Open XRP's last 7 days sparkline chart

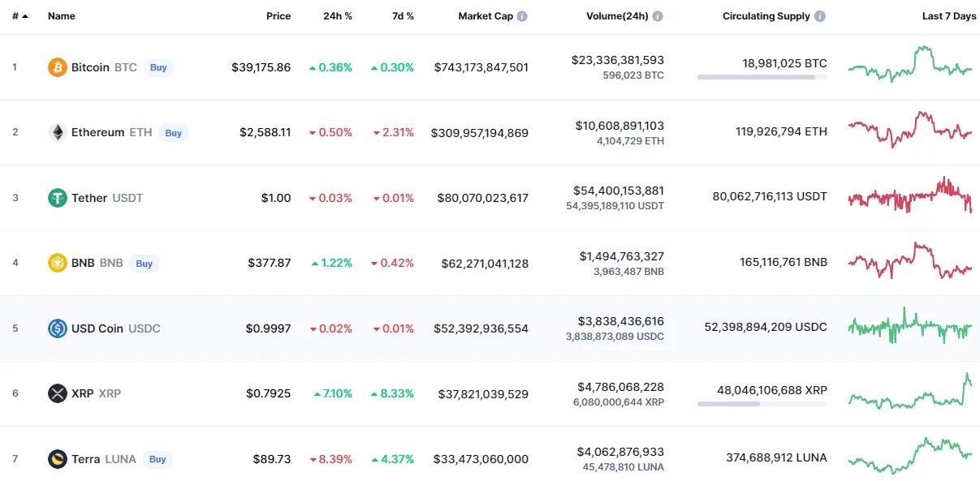[x=910, y=391]
